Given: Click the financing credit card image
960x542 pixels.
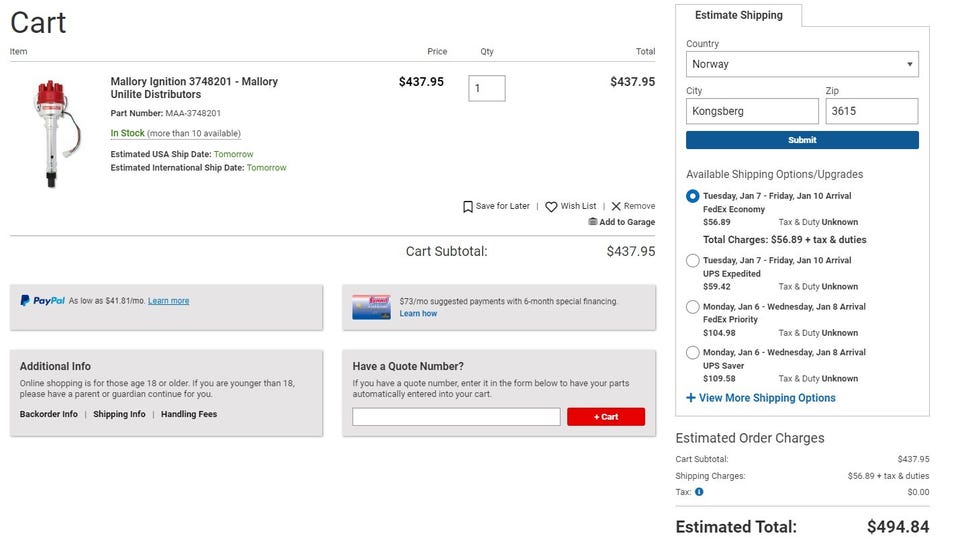Looking at the screenshot, I should (x=371, y=307).
